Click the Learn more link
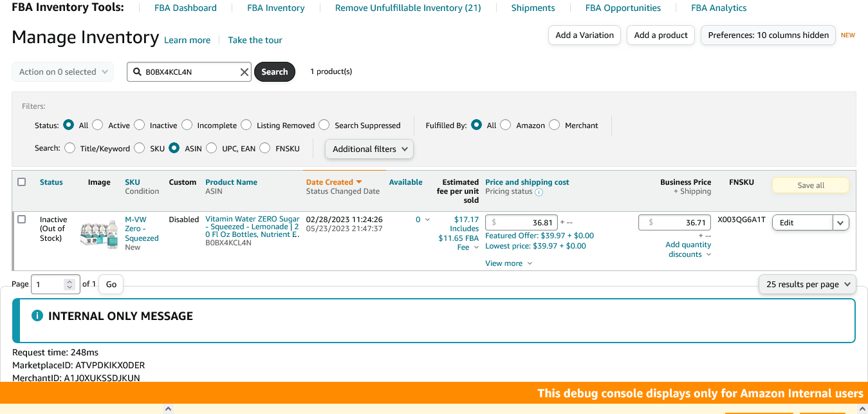 coord(187,40)
